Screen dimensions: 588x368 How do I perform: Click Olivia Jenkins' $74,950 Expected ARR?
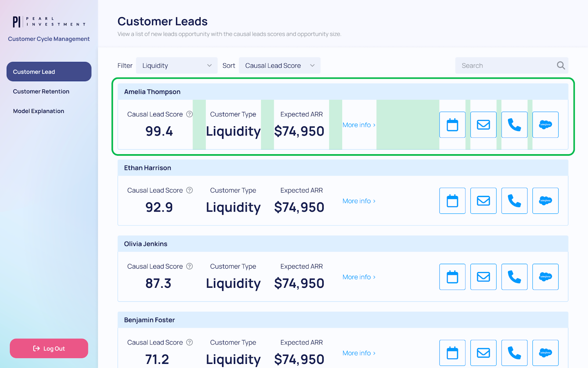(299, 283)
